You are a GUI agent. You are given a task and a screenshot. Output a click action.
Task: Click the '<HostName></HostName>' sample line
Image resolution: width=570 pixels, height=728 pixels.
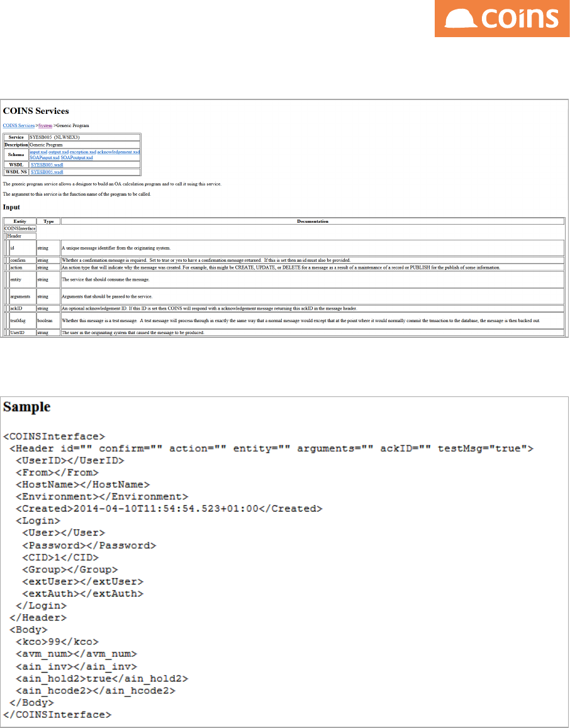pos(82,484)
